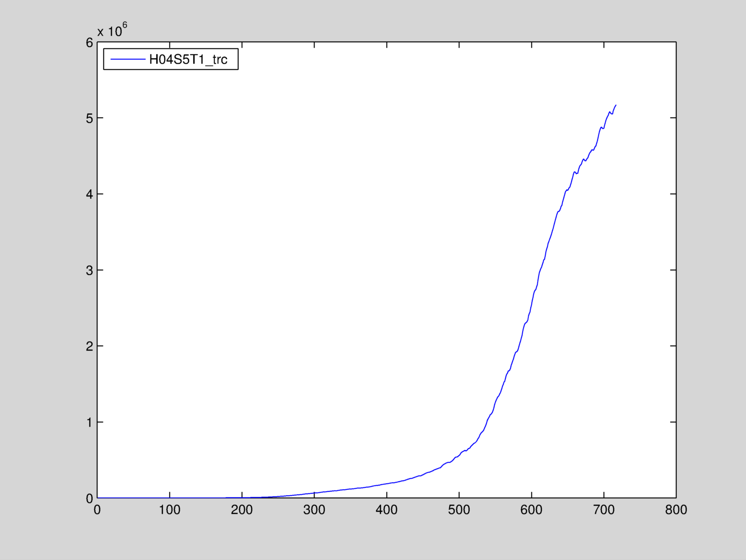Click the x-axis tick label 700
This screenshot has width=746, height=560.
click(604, 510)
